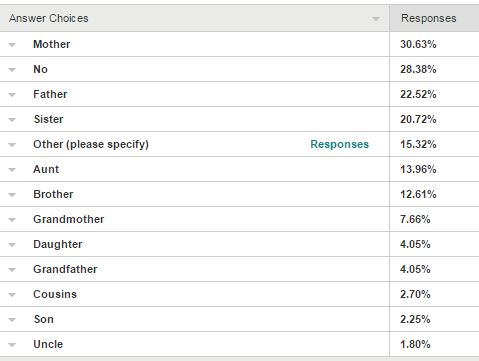Open the arrow menu next to Uncle
This screenshot has height=361, width=479.
pos(12,345)
